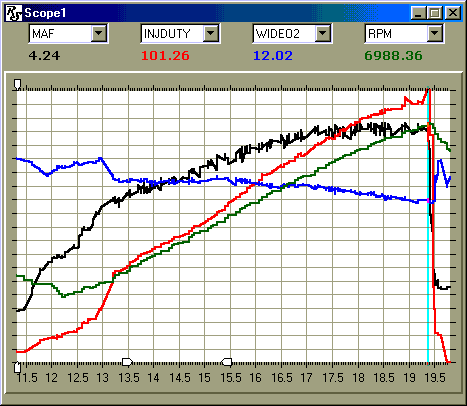467x406 pixels.
Task: Click the time axis label 16.5
Action: (x=282, y=378)
